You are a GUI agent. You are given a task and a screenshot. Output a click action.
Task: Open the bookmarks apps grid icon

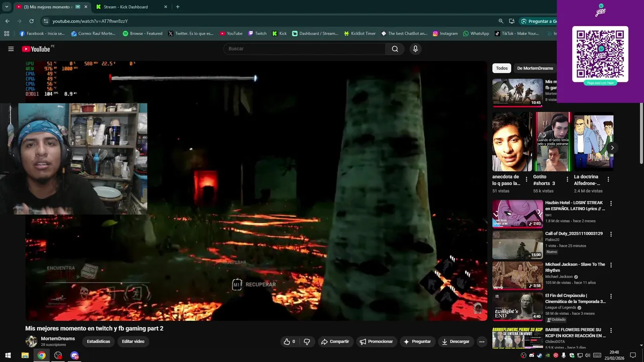7,34
